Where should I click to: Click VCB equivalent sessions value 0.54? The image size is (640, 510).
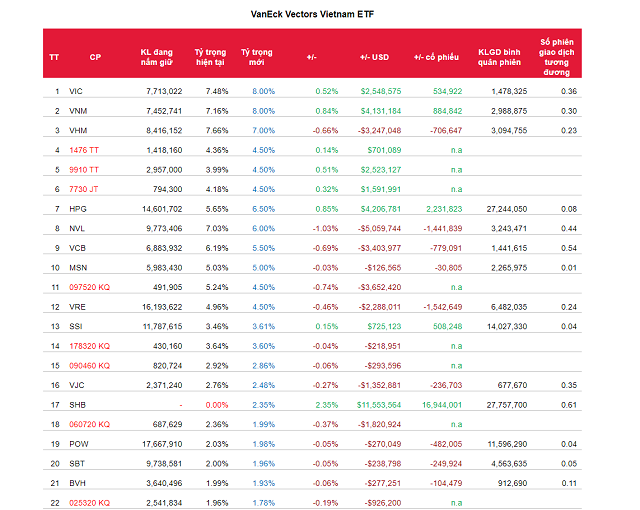click(x=569, y=248)
